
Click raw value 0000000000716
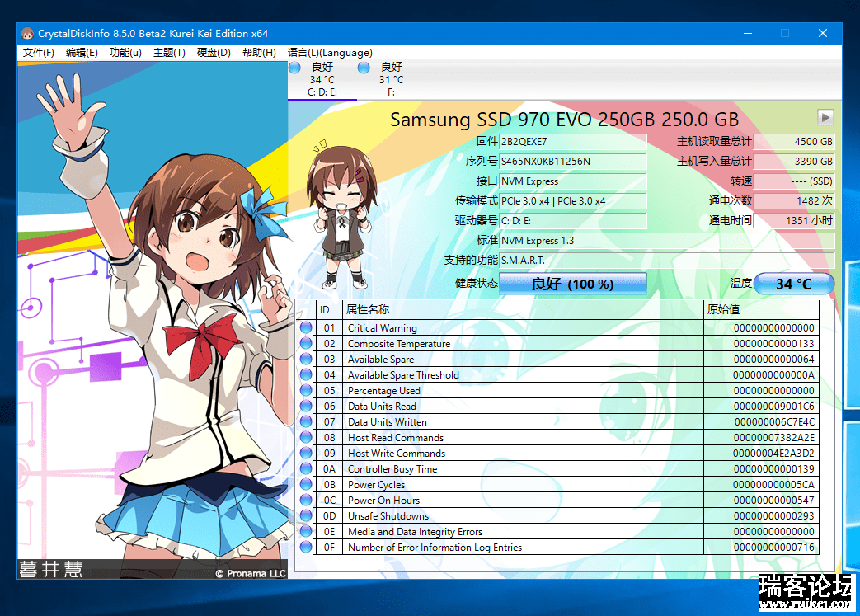(x=774, y=548)
